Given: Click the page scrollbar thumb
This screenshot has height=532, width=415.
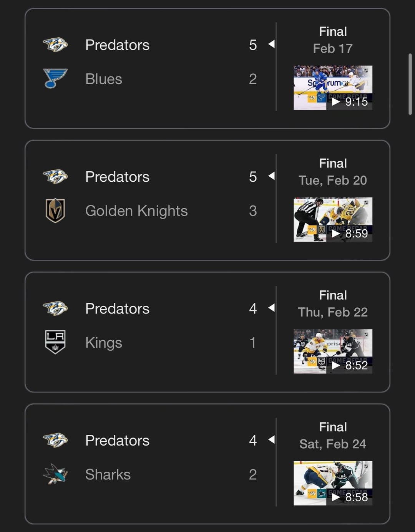Looking at the screenshot, I should pos(410,84).
